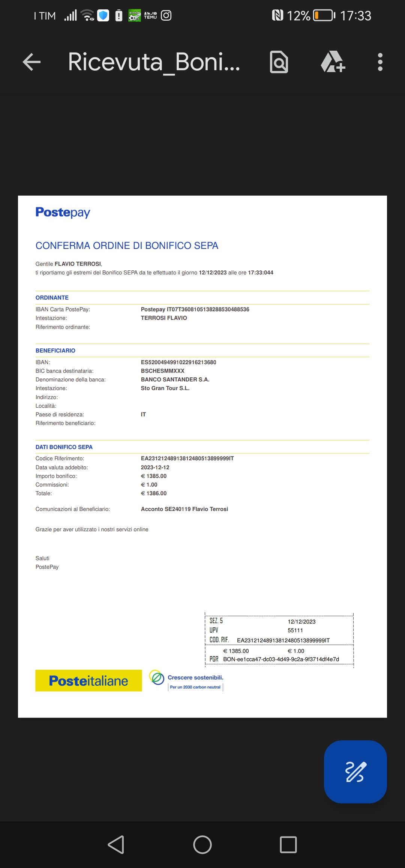This screenshot has height=868, width=405.
Task: Tap the ORDINANTE section header
Action: pyautogui.click(x=52, y=298)
